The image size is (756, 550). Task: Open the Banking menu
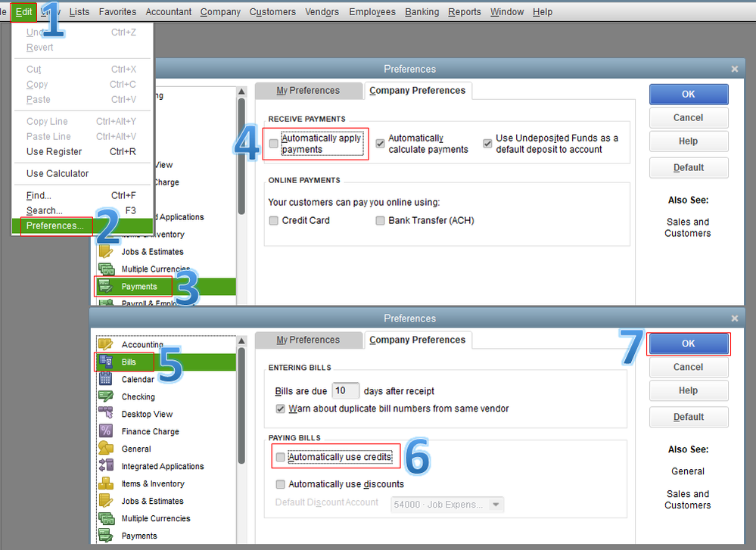(x=422, y=11)
